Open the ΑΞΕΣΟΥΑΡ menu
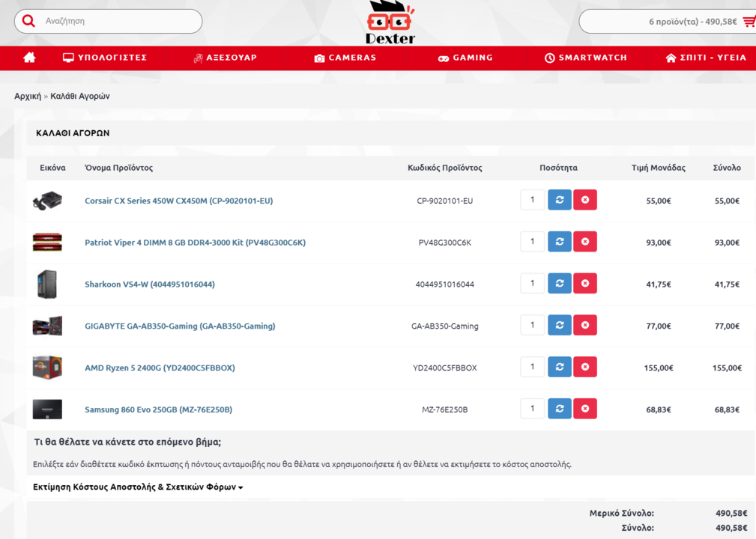This screenshot has width=756, height=539. click(x=226, y=58)
